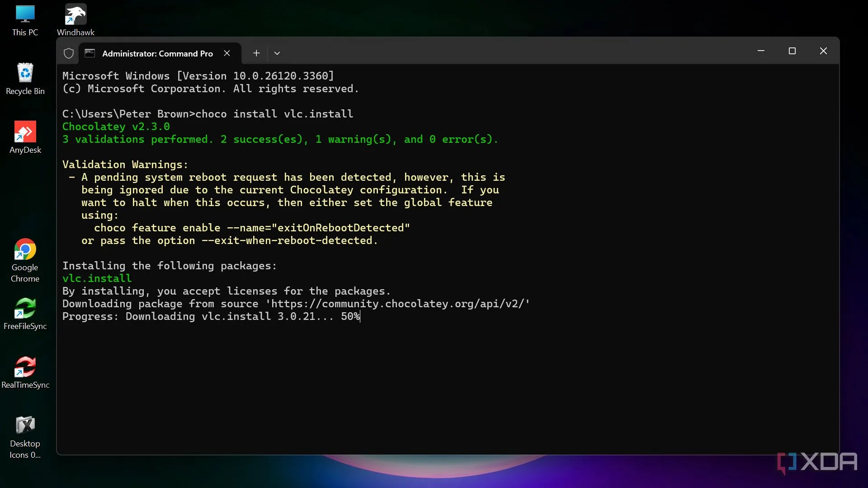
Task: Select the Google Chrome desktop shortcut
Action: pyautogui.click(x=25, y=261)
